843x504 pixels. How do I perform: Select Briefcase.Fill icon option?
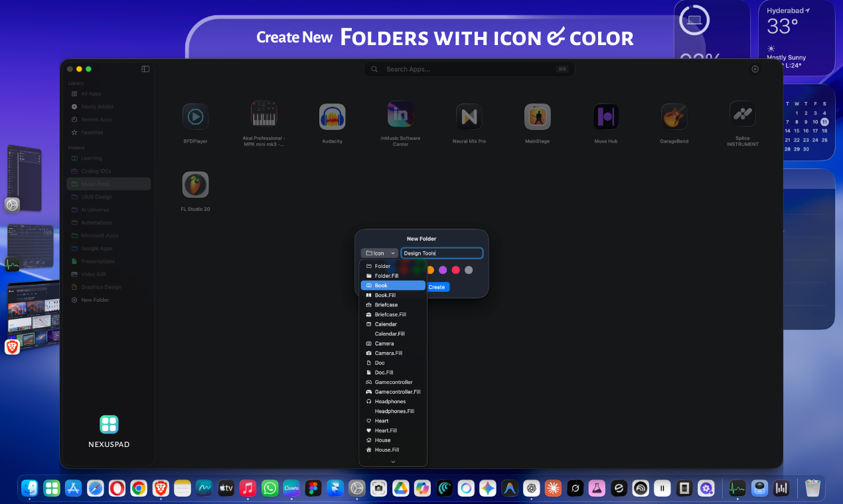pos(393,314)
